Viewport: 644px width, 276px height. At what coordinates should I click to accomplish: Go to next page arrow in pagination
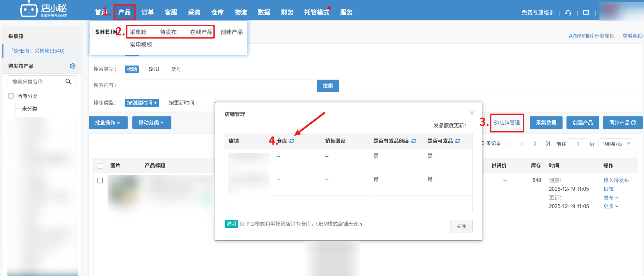coord(535,144)
